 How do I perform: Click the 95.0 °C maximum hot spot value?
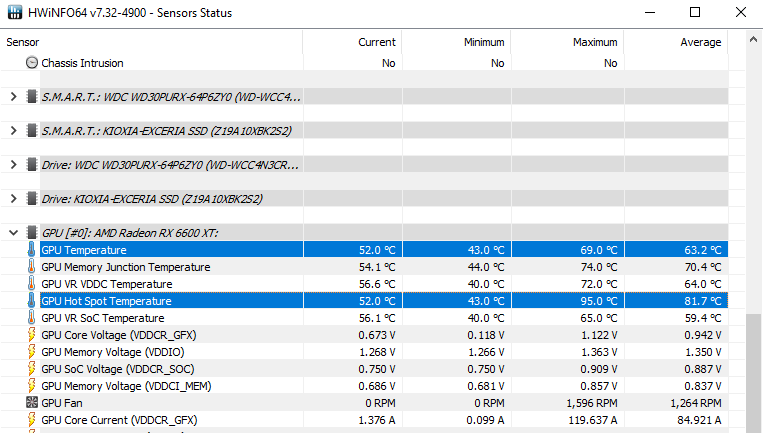[x=599, y=301]
